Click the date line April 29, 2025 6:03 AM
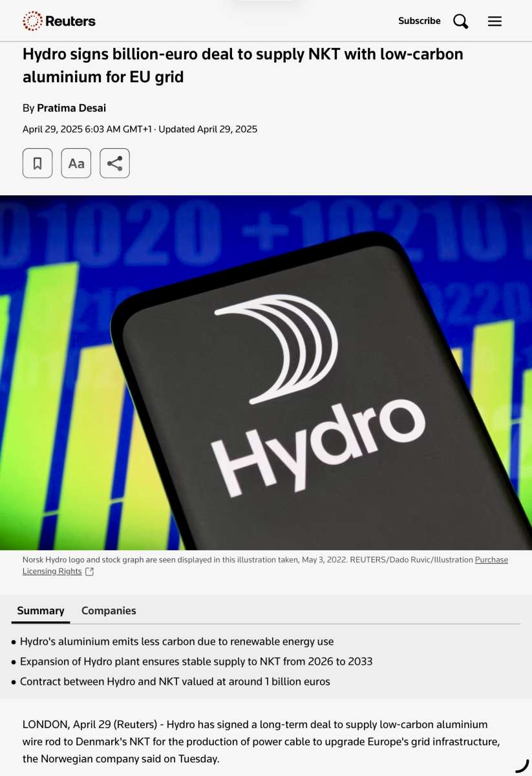 (140, 129)
